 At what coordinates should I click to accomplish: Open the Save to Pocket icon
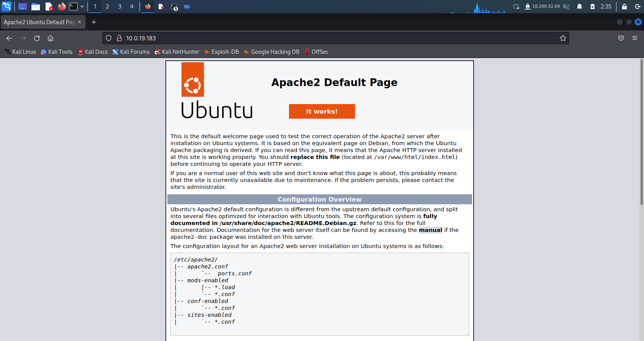click(x=621, y=38)
